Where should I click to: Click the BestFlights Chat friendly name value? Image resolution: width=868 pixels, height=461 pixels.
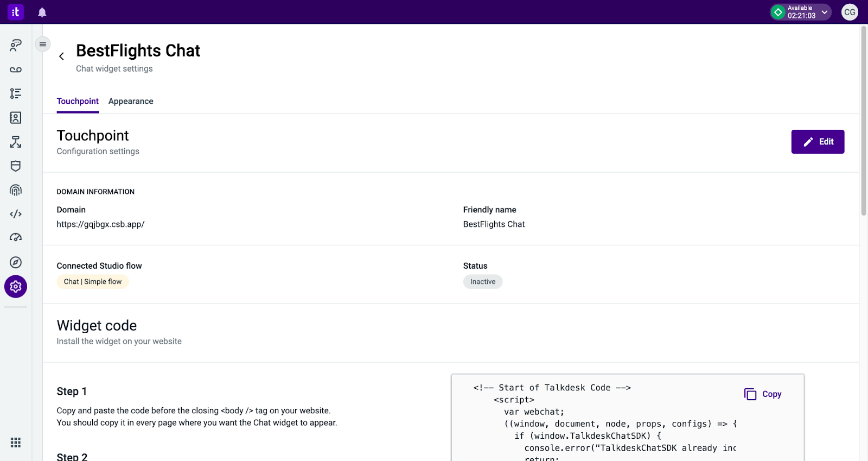494,224
